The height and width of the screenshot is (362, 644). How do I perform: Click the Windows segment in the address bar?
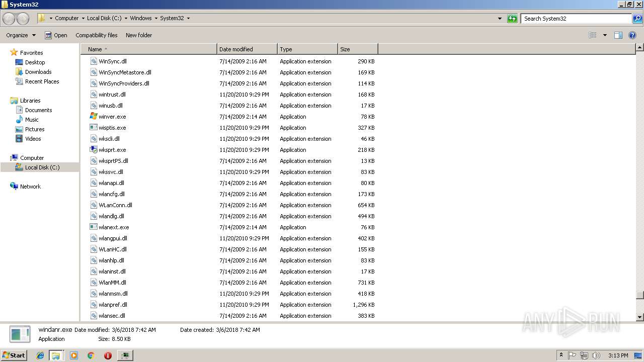pyautogui.click(x=141, y=19)
